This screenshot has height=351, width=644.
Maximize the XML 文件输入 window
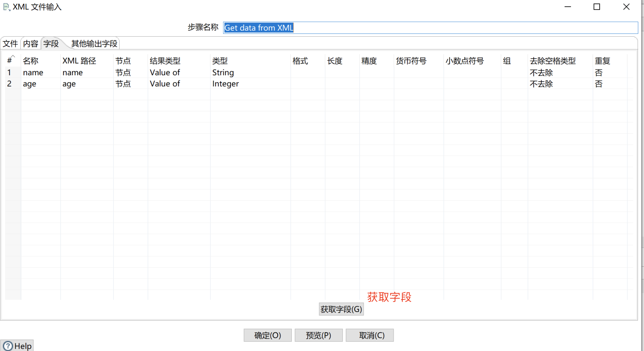coord(597,7)
